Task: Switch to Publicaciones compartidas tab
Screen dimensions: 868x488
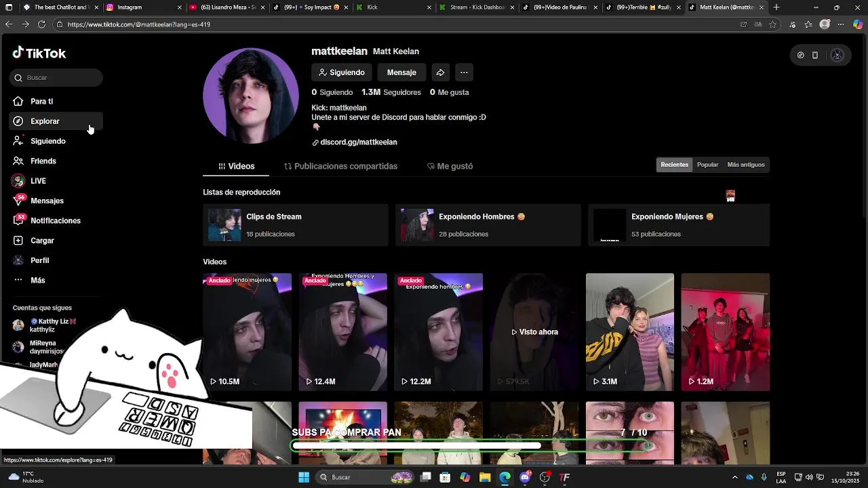Action: 340,166
